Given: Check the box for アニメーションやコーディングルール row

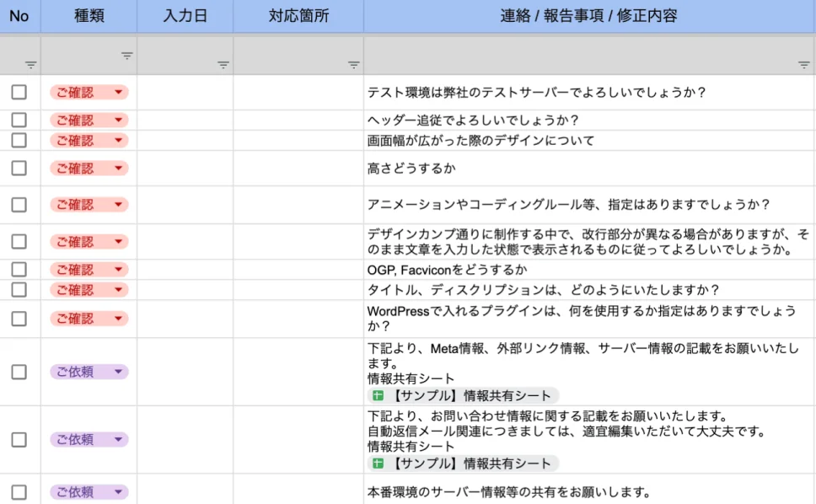Looking at the screenshot, I should coord(19,205).
